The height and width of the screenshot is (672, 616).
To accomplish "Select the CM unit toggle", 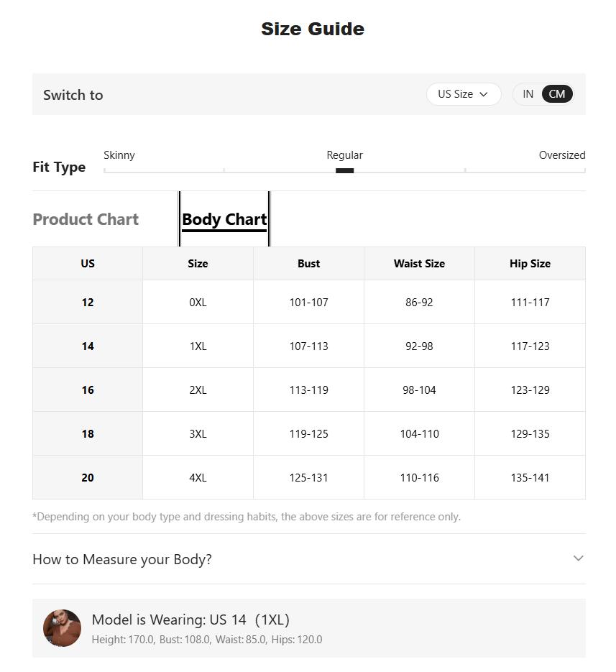I will (557, 94).
